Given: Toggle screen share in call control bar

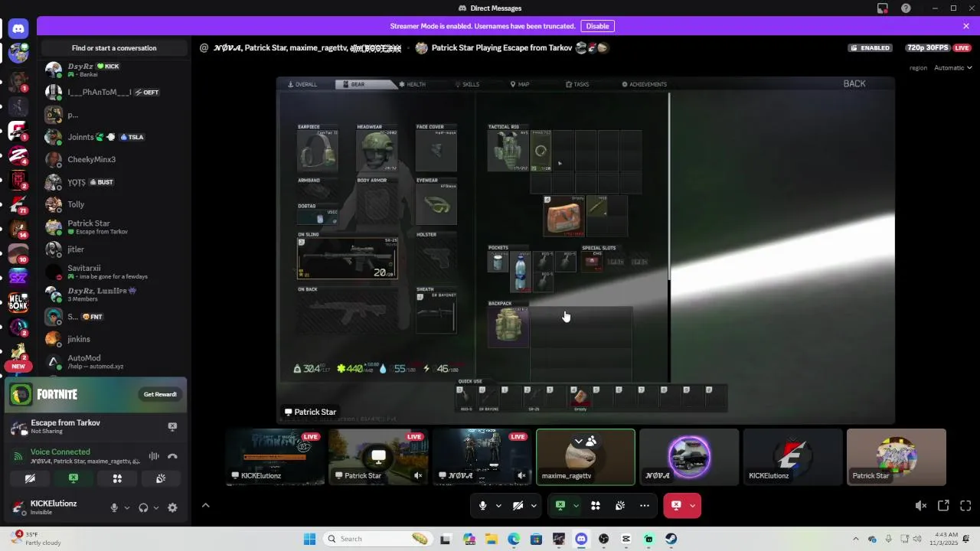Looking at the screenshot, I should click(x=560, y=506).
